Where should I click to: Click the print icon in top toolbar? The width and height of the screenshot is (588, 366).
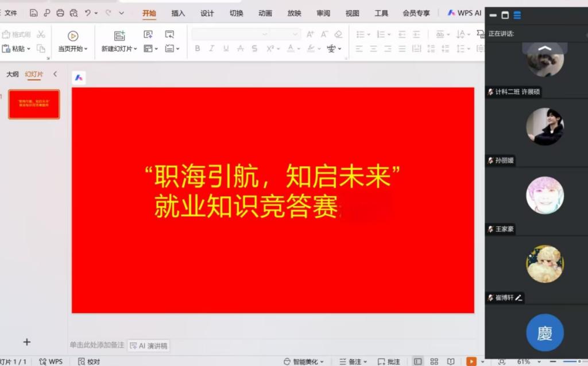click(x=60, y=13)
